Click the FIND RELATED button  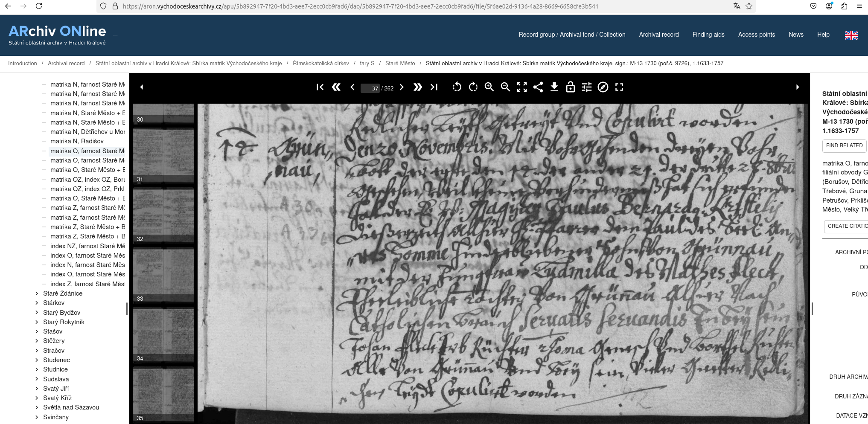pyautogui.click(x=844, y=145)
